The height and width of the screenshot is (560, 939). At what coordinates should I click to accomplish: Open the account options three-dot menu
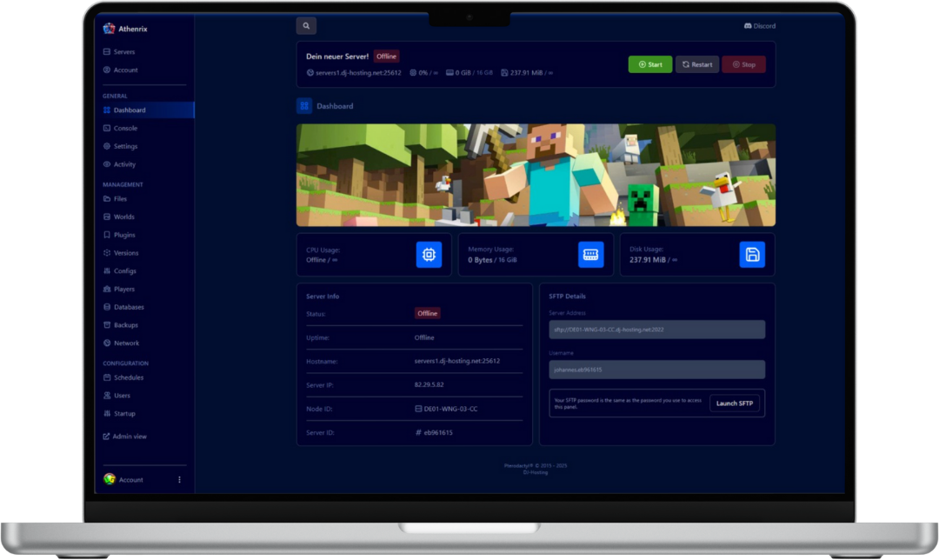(x=180, y=479)
